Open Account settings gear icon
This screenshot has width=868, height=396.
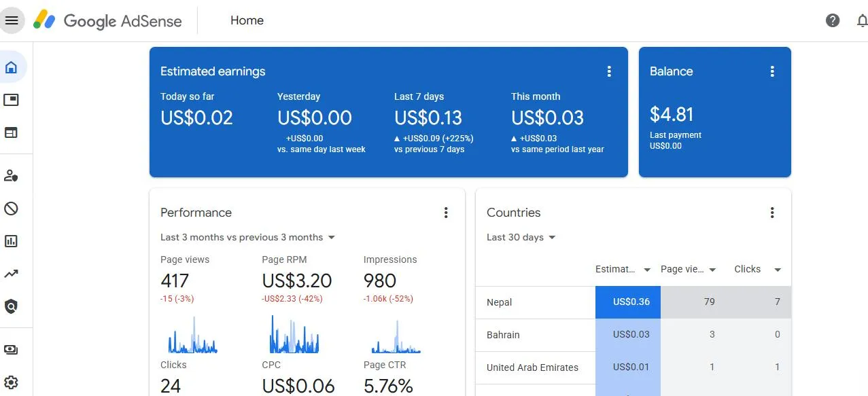click(12, 382)
